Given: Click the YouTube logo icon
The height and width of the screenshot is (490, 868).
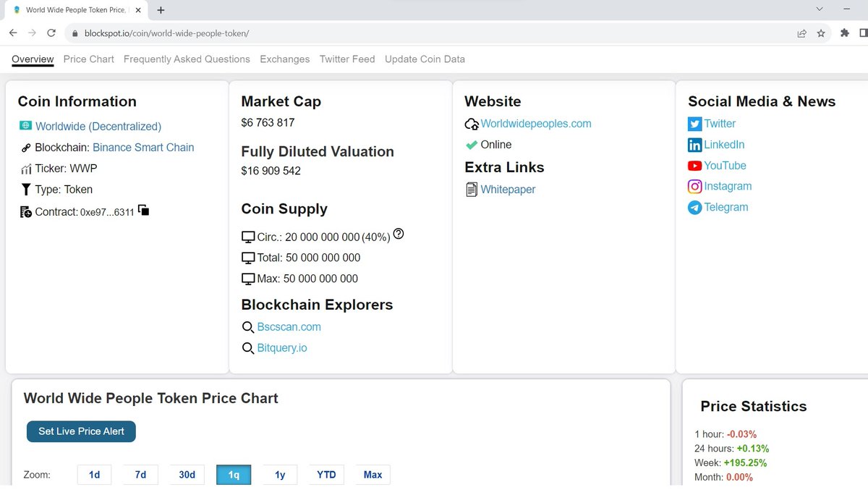Looking at the screenshot, I should tap(695, 166).
